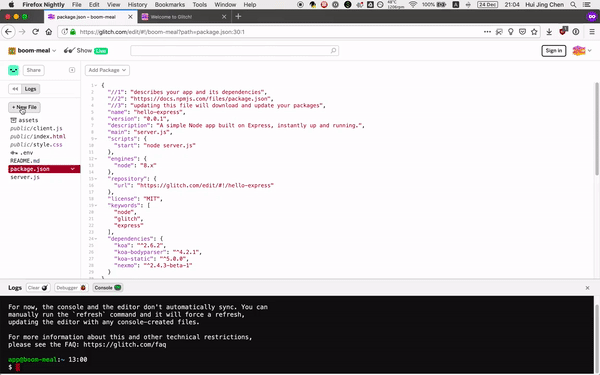
Task: Click the Share button
Action: pos(34,70)
